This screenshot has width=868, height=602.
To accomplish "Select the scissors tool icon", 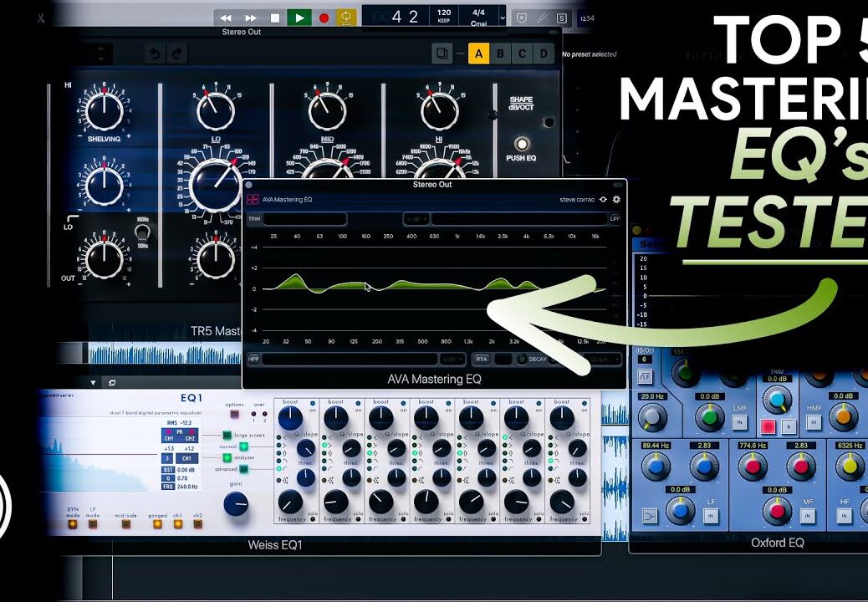I will point(40,18).
